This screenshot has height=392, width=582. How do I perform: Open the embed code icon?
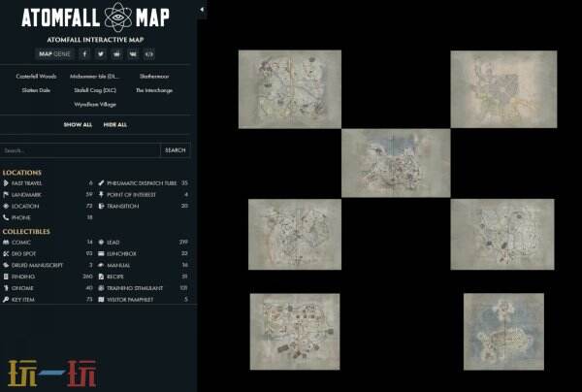(x=148, y=54)
